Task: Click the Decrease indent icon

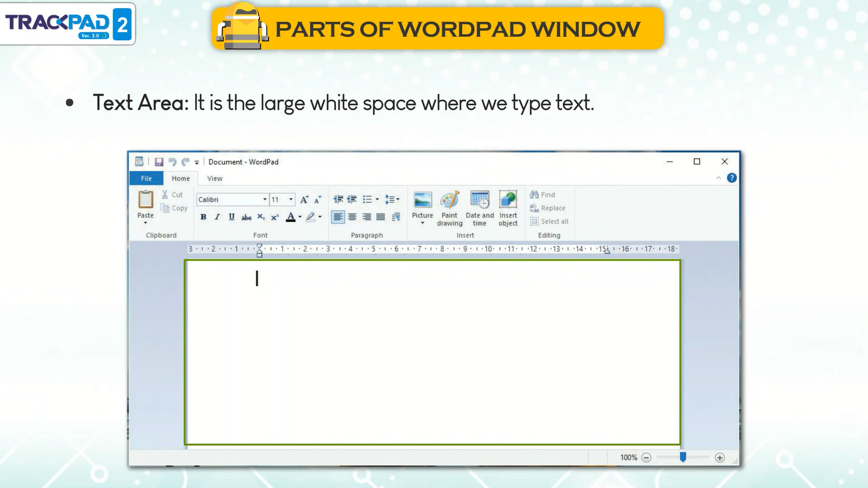Action: coord(338,200)
